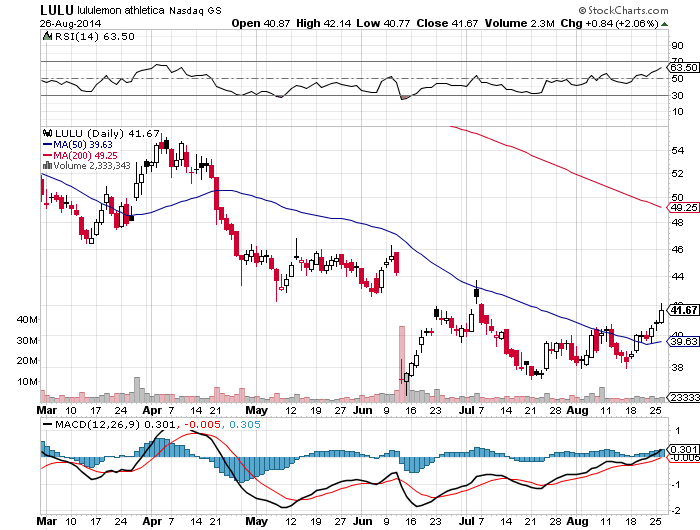
Task: Click the 41.67 last price tag on right axis
Action: [683, 310]
